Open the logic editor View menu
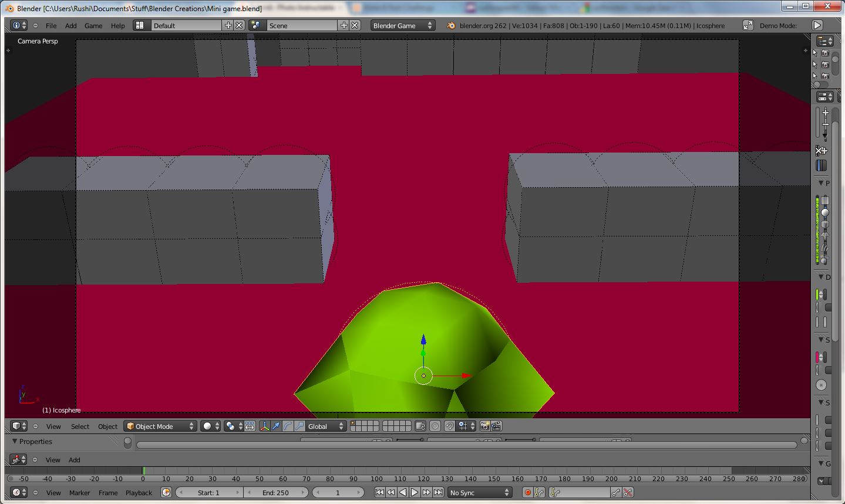The width and height of the screenshot is (845, 504). click(x=53, y=460)
